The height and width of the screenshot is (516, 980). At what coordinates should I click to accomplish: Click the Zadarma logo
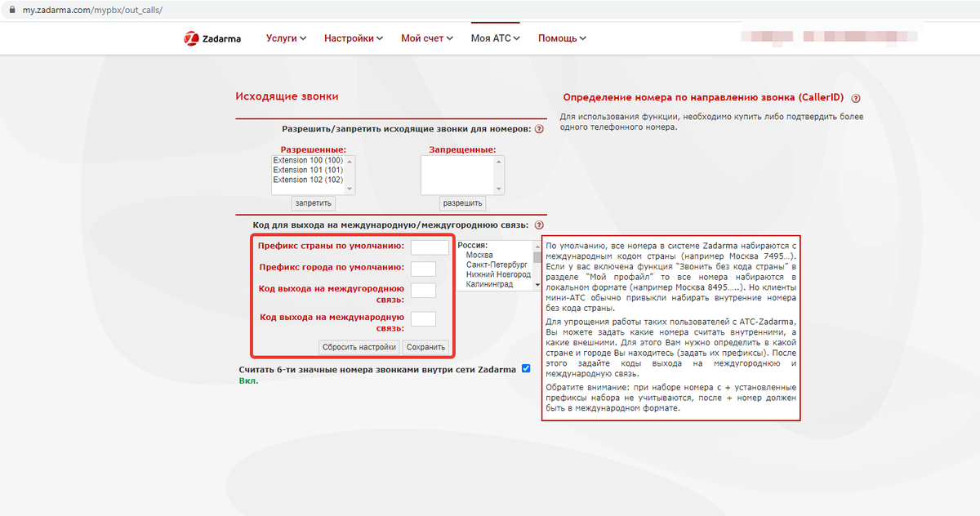pos(212,38)
